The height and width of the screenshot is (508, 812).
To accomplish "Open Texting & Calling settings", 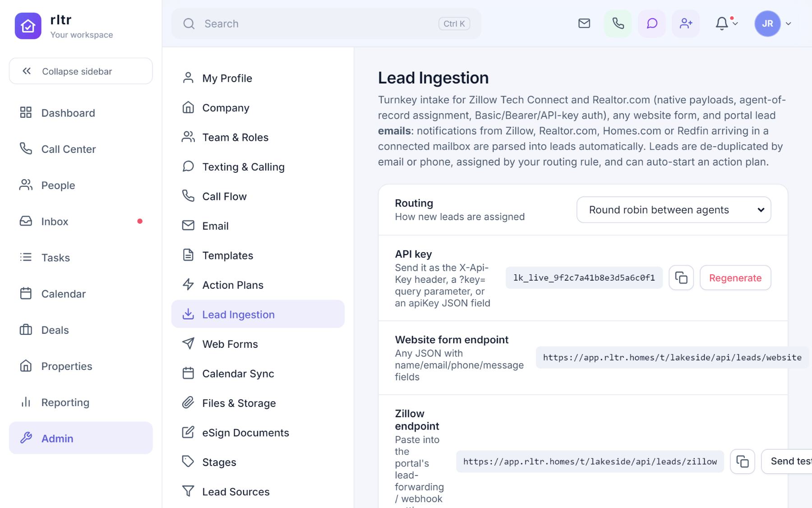I will (258, 167).
